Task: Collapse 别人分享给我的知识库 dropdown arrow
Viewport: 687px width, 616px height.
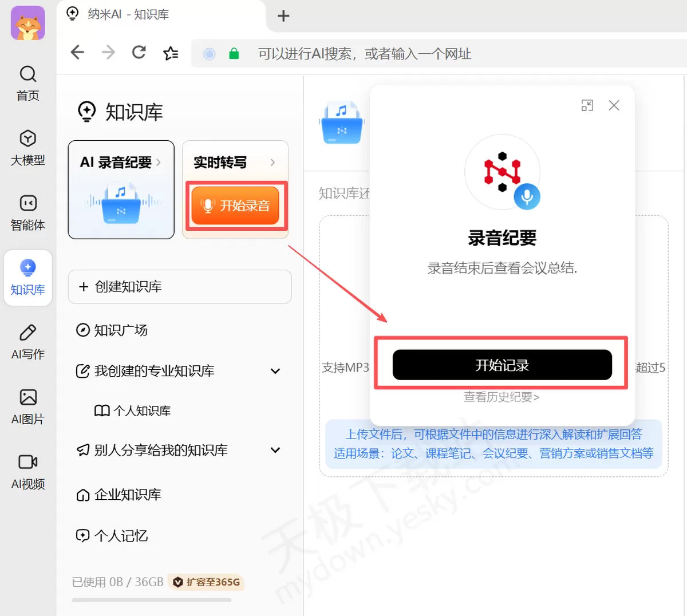Action: coord(275,450)
